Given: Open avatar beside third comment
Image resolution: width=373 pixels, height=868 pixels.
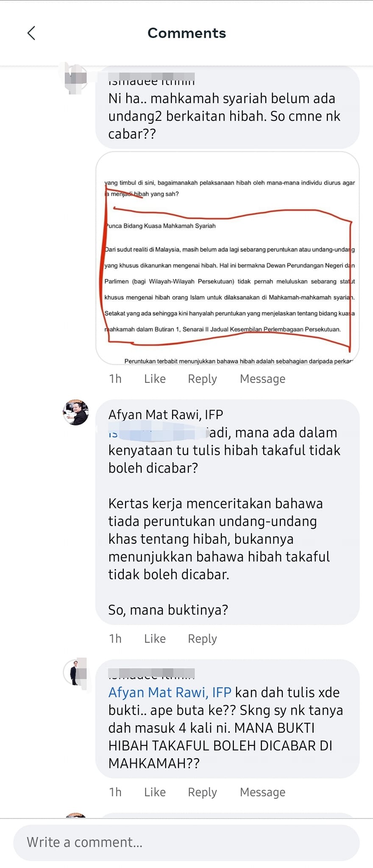Looking at the screenshot, I should coord(76,672).
